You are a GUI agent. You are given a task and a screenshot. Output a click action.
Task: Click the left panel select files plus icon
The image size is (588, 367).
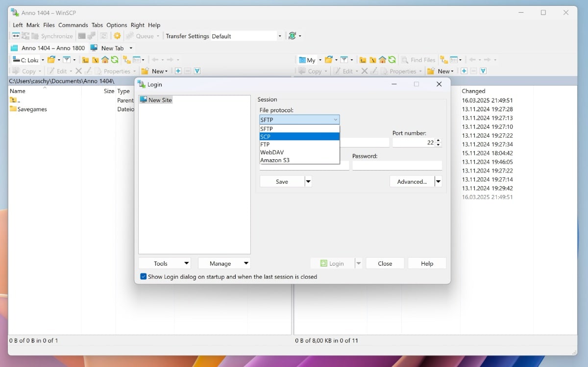178,71
